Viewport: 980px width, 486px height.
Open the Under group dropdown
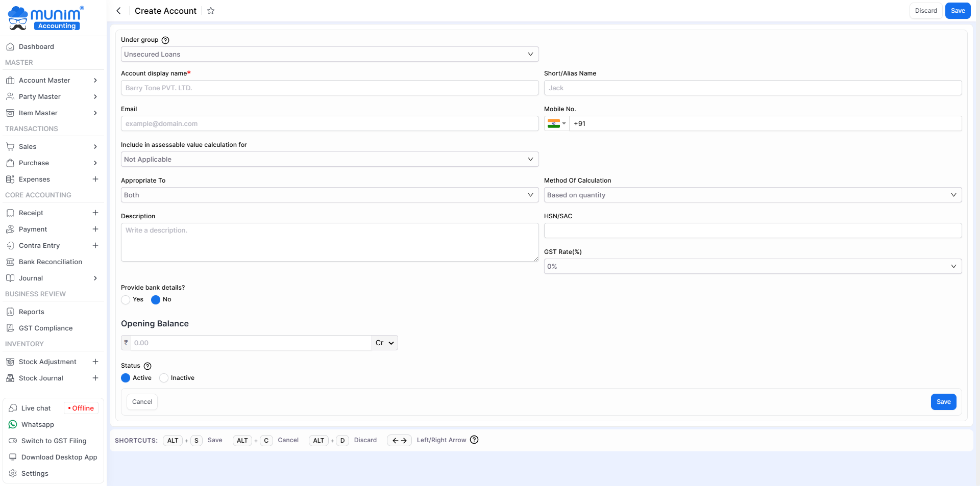[x=329, y=54]
